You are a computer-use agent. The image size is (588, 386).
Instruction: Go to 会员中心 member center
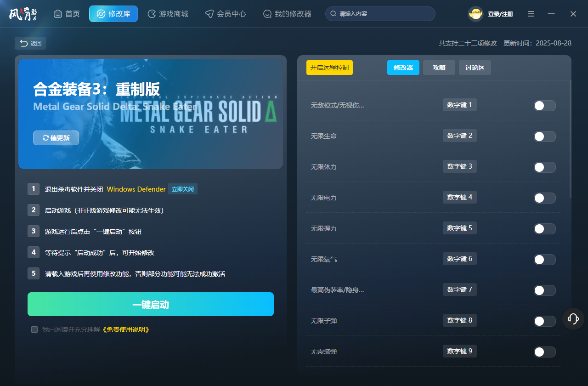tap(226, 14)
